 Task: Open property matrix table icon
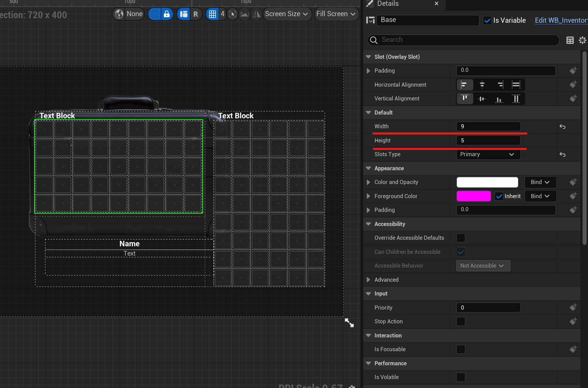click(570, 40)
